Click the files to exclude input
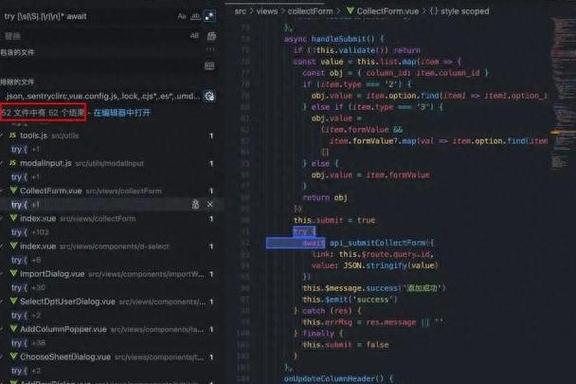 [101, 96]
